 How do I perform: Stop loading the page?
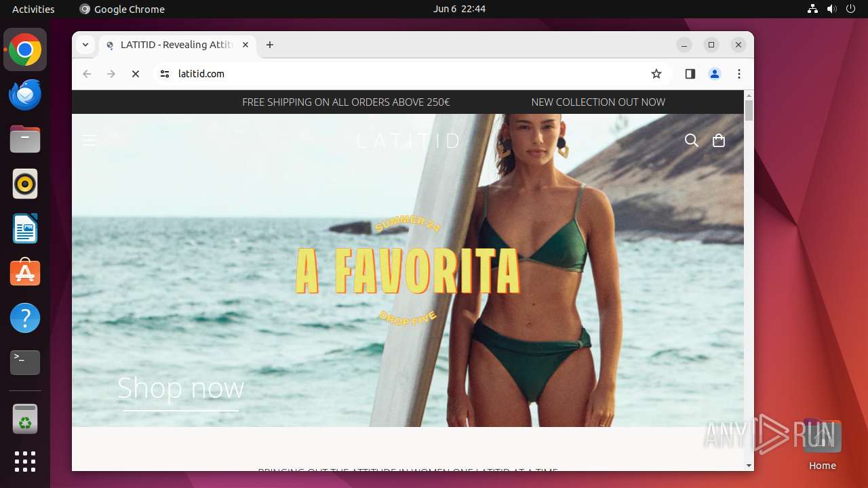pos(136,74)
